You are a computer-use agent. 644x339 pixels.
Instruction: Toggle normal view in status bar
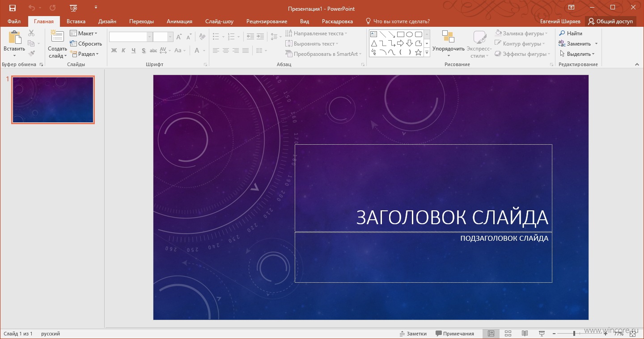[x=491, y=334]
